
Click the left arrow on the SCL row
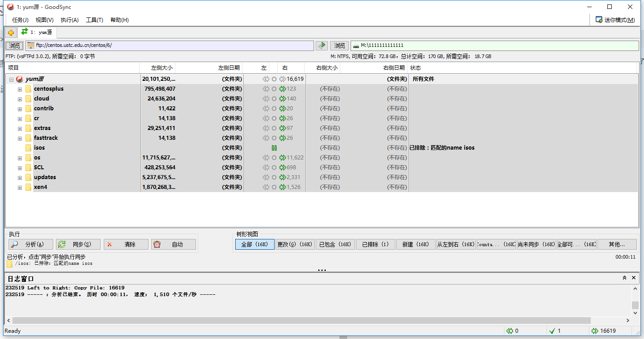pyautogui.click(x=266, y=167)
